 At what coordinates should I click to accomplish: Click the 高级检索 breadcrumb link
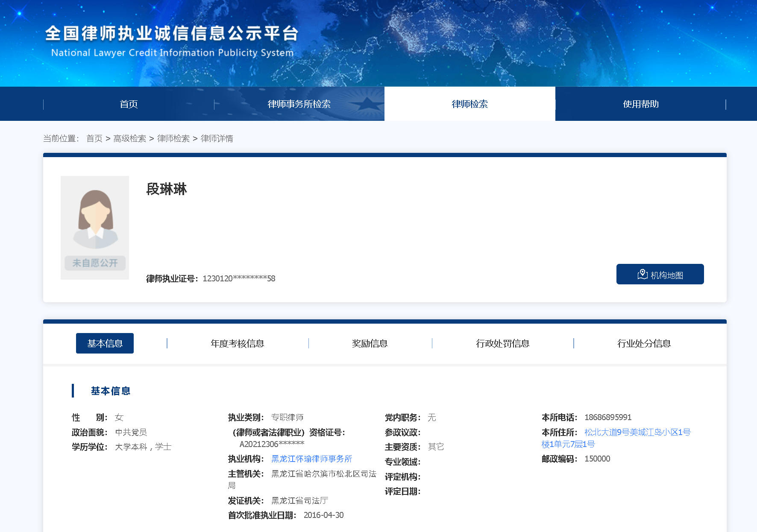click(x=130, y=138)
